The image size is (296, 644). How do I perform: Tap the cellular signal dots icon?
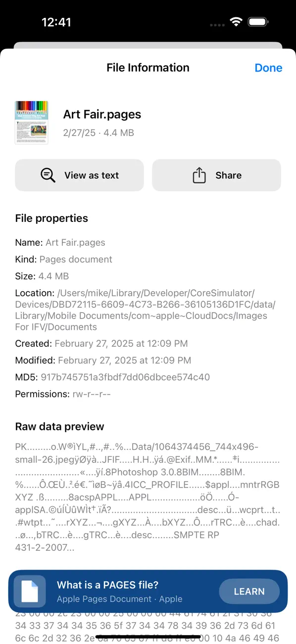216,23
